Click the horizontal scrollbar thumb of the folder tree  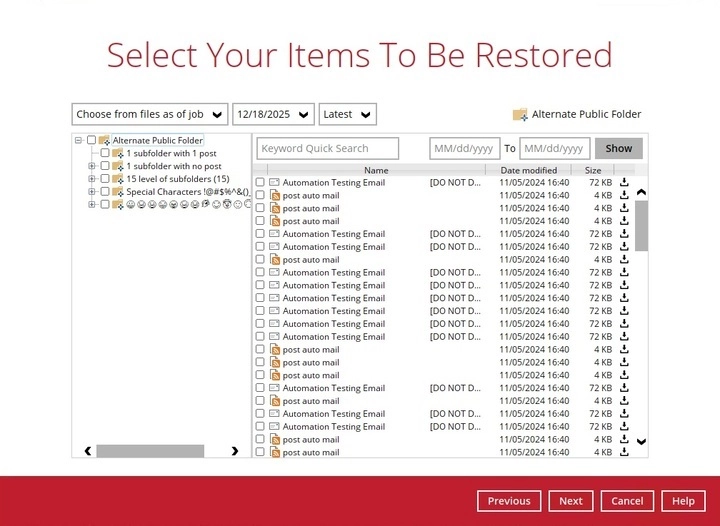tap(150, 451)
